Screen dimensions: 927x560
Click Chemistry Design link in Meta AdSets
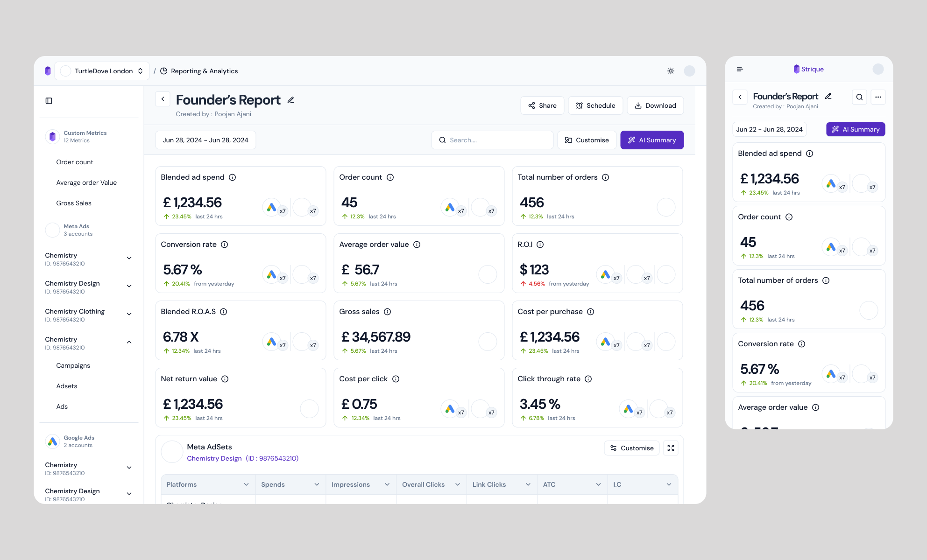click(x=214, y=458)
